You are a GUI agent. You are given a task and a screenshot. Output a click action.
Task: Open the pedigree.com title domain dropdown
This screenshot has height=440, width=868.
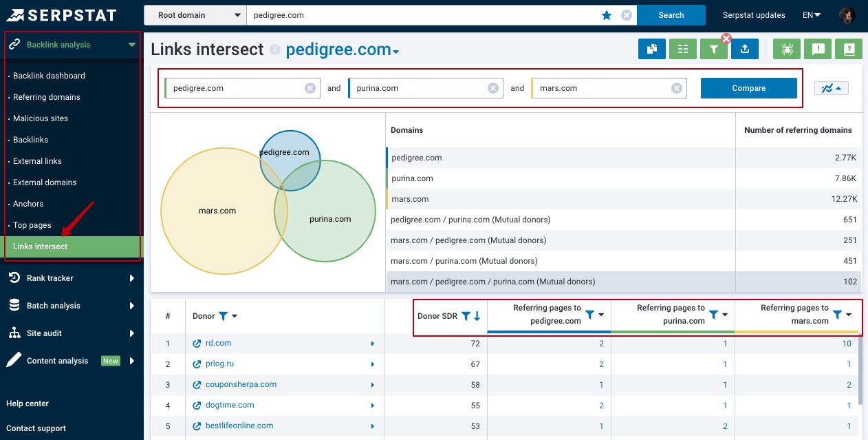tap(343, 50)
